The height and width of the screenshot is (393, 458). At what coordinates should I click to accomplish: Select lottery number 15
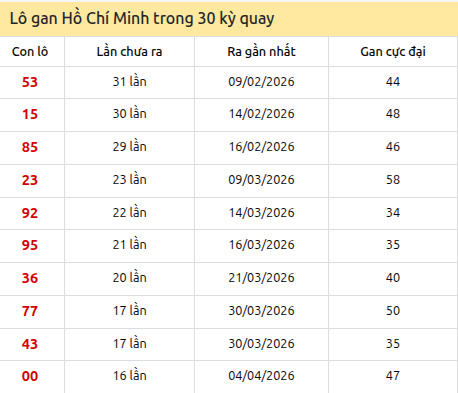(30, 114)
